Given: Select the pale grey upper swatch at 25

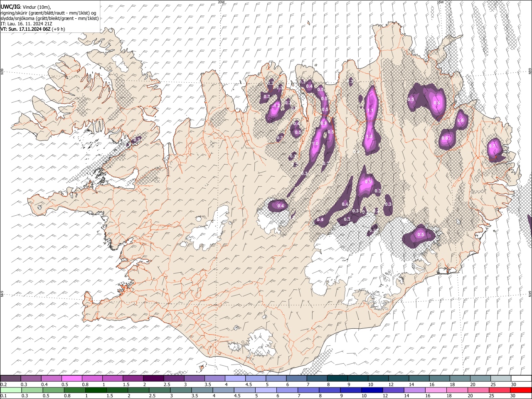Looking at the screenshot, I should [x=500, y=378].
